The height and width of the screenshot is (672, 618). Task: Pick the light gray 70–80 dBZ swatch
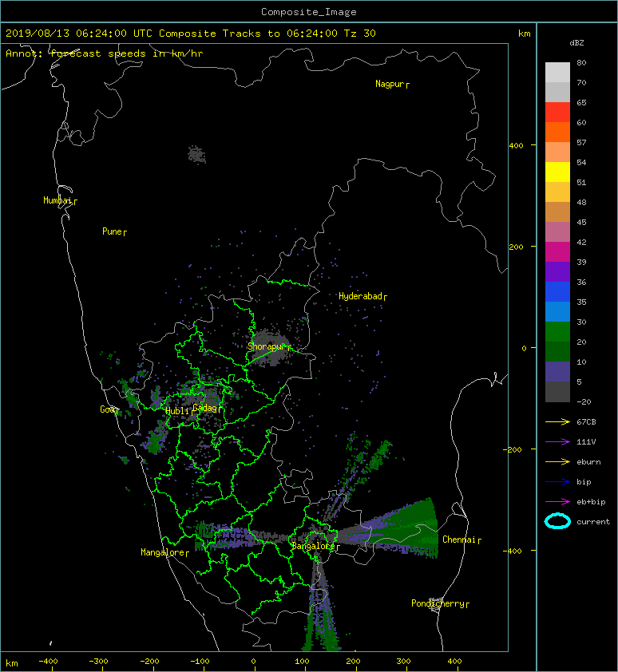point(557,72)
